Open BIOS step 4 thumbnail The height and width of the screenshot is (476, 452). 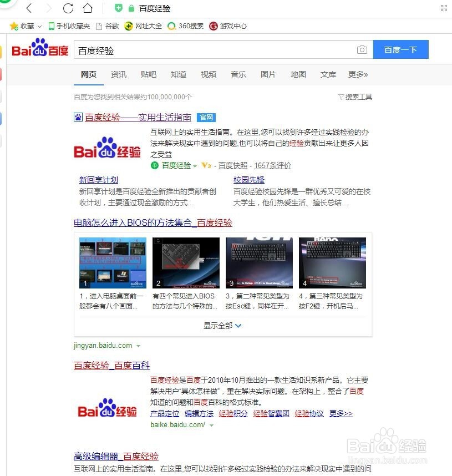tap(332, 263)
